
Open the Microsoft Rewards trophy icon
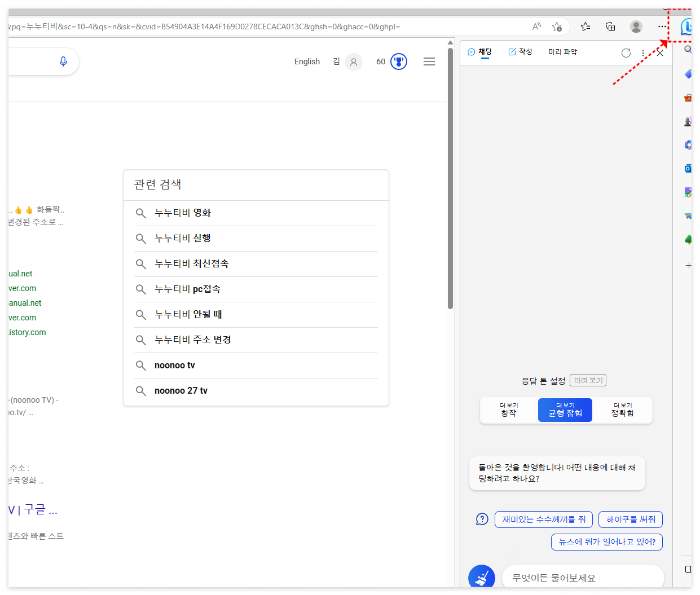[x=399, y=62]
